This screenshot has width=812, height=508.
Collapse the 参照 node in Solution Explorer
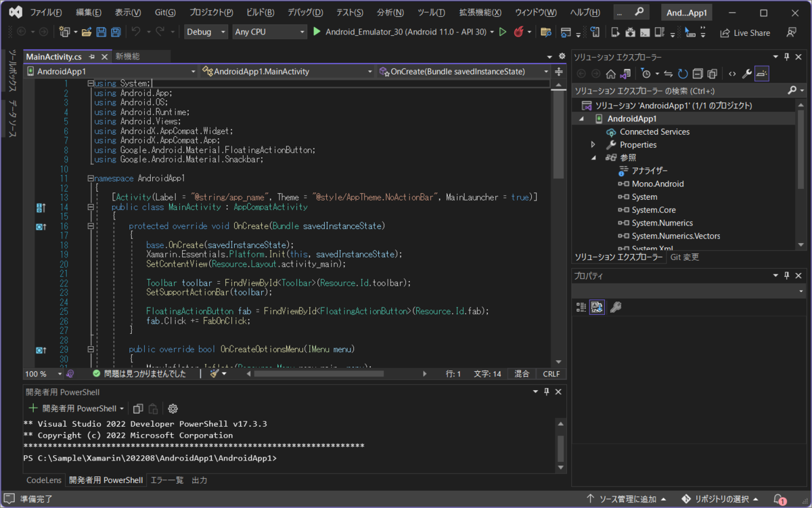[593, 158]
